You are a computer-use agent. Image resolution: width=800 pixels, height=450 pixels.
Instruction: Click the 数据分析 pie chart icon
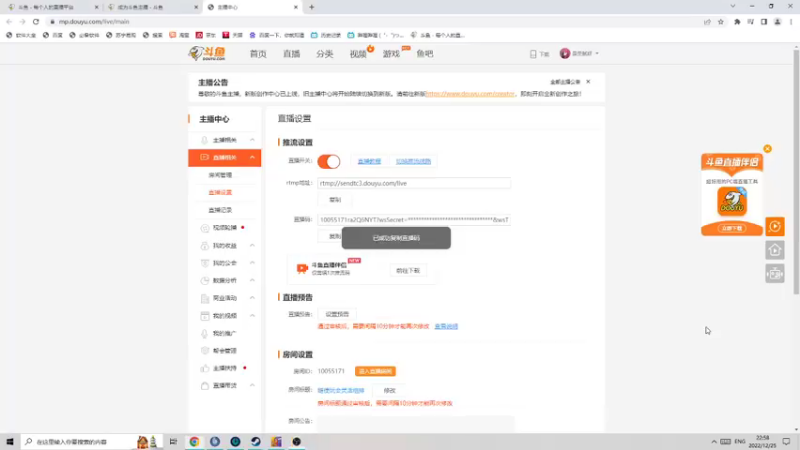pos(205,281)
